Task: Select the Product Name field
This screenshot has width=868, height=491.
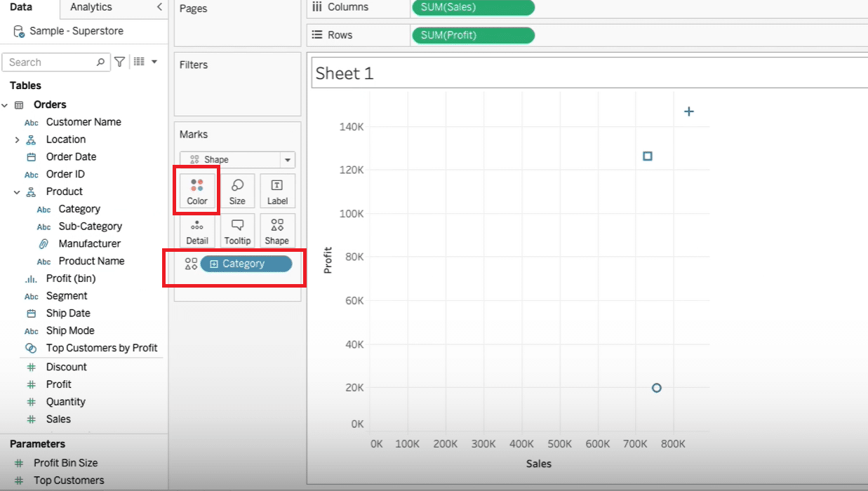Action: coord(92,261)
